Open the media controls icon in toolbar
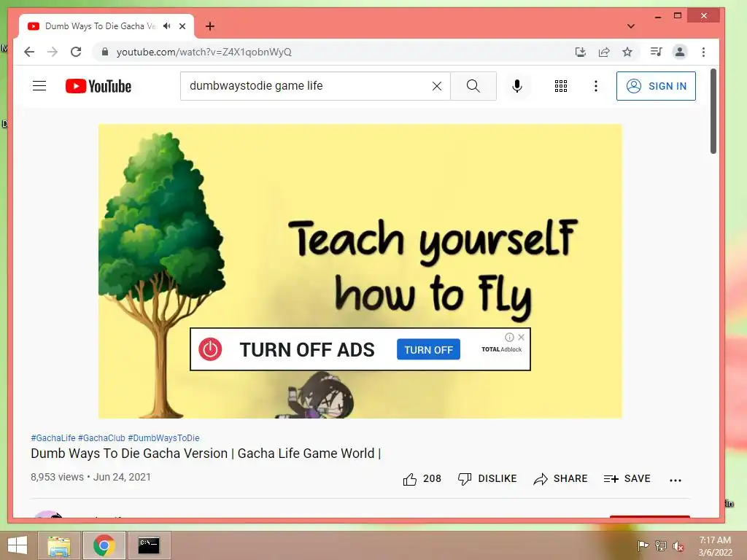Screen dimensions: 747x560 pos(656,52)
